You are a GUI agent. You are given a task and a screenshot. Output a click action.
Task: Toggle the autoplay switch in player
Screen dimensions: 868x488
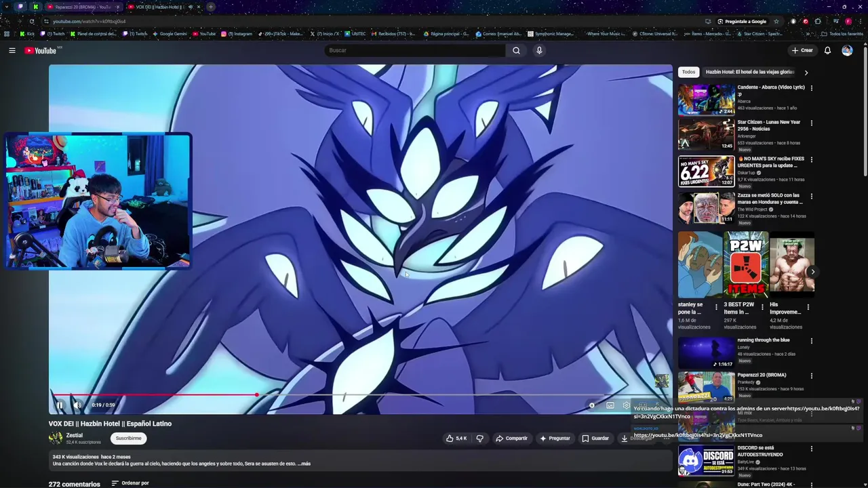592,405
